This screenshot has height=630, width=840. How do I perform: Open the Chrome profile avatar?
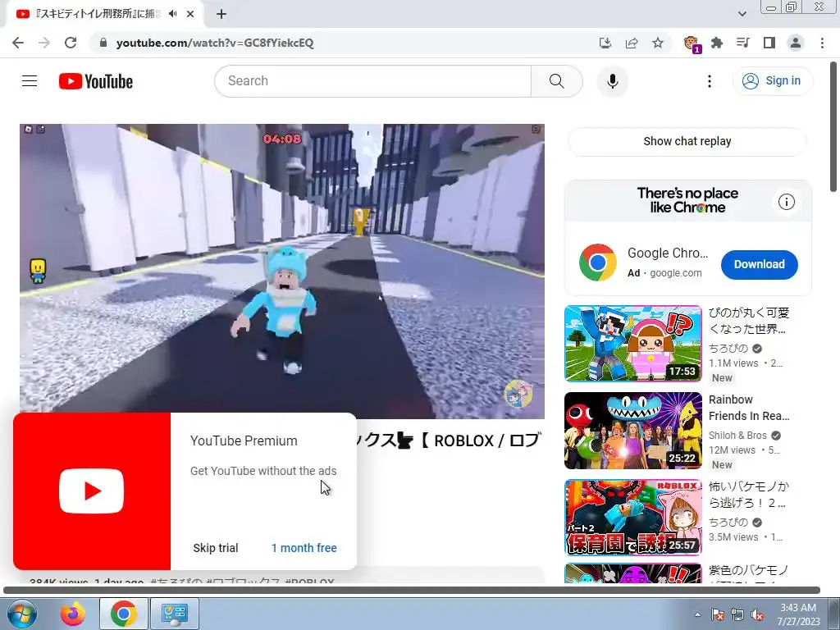tap(796, 43)
